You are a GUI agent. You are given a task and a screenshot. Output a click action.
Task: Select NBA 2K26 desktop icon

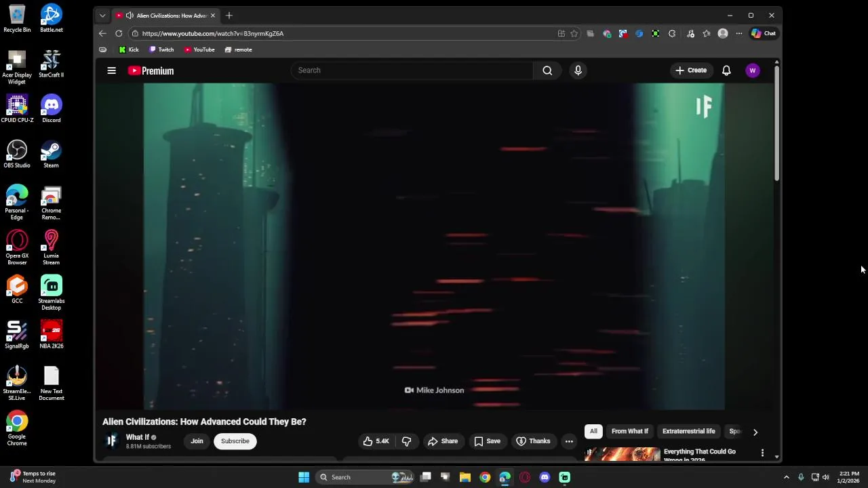coord(51,335)
